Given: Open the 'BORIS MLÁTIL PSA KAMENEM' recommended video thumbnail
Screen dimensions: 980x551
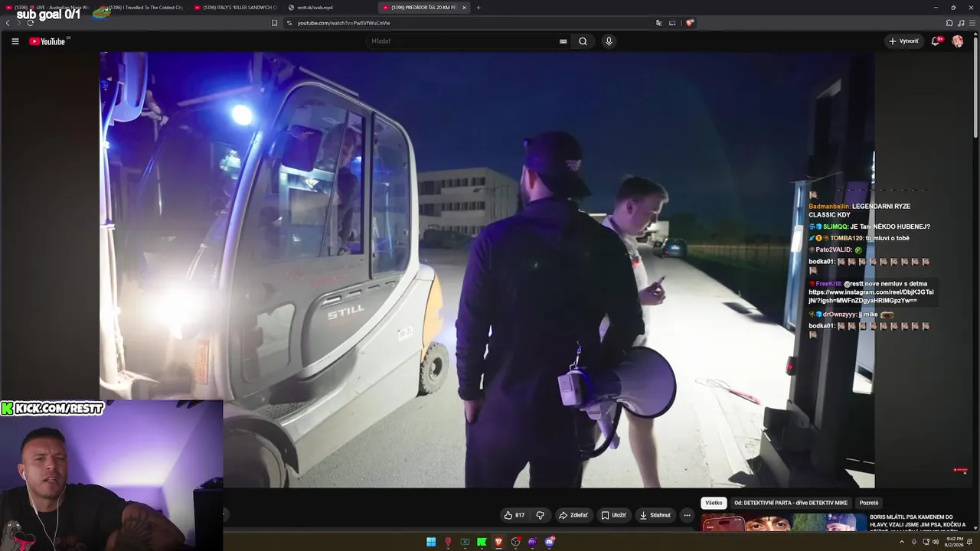Looking at the screenshot, I should pyautogui.click(x=782, y=523).
